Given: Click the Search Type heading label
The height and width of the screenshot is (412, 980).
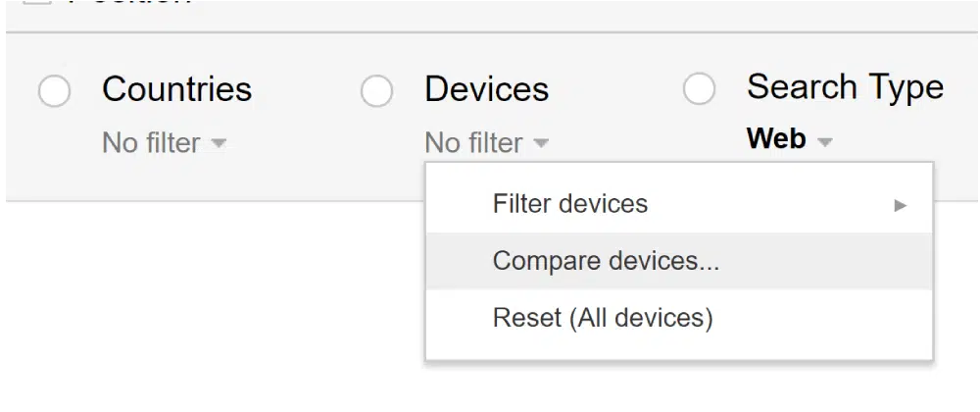Looking at the screenshot, I should click(x=845, y=86).
